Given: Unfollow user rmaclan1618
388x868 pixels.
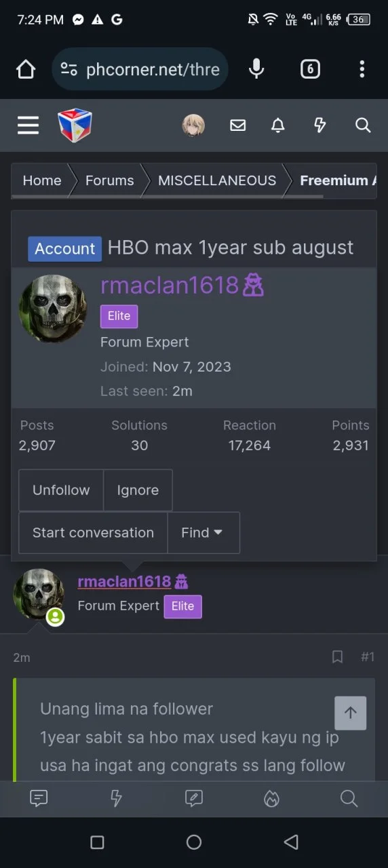Looking at the screenshot, I should pyautogui.click(x=61, y=490).
